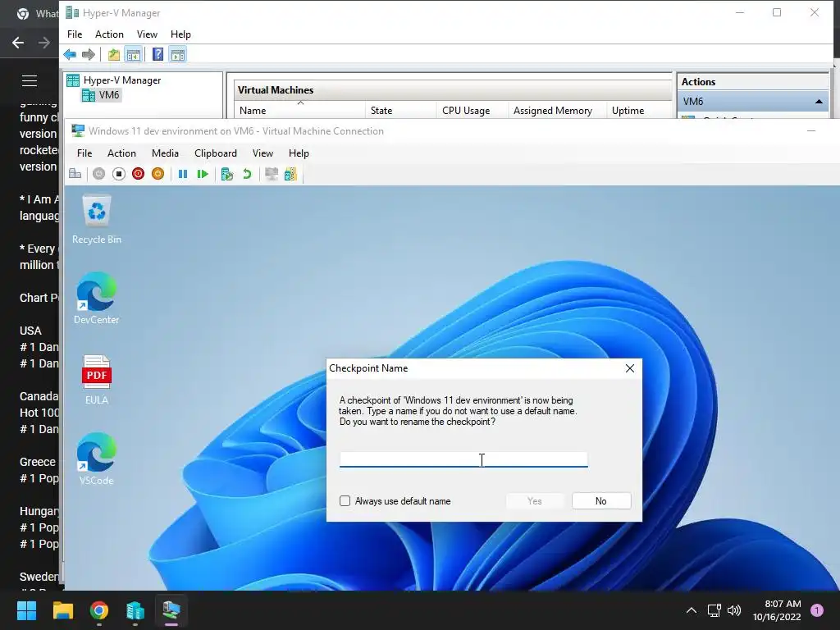
Task: Show hidden system tray icons
Action: pos(692,610)
